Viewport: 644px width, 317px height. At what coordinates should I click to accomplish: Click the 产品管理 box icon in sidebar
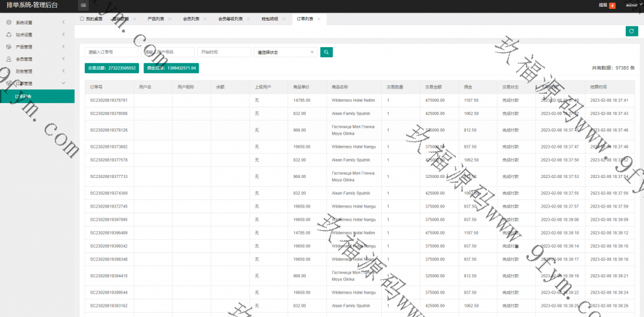[9, 47]
